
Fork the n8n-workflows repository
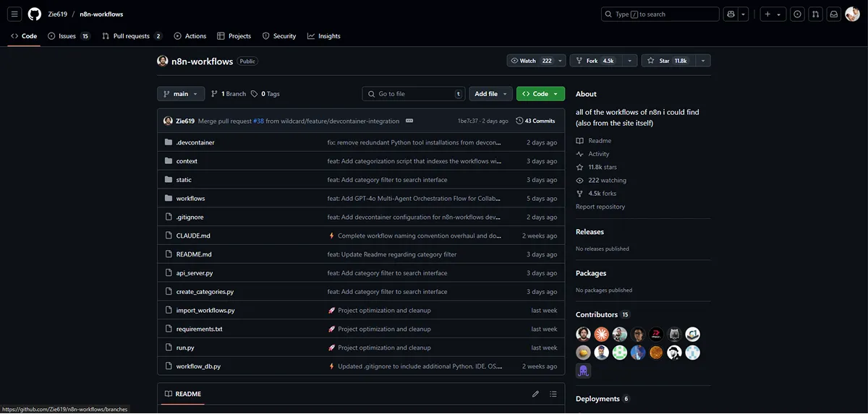point(595,61)
